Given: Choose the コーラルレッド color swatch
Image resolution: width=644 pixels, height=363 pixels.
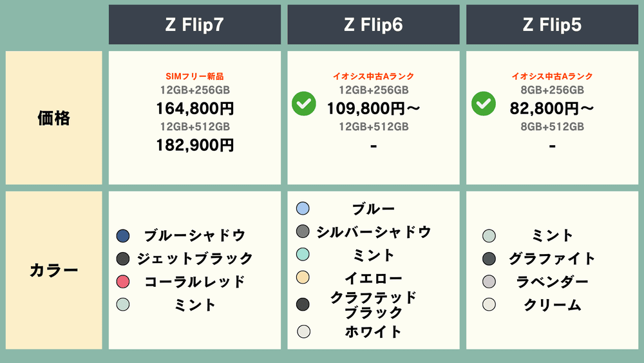Looking at the screenshot, I should pos(124,282).
